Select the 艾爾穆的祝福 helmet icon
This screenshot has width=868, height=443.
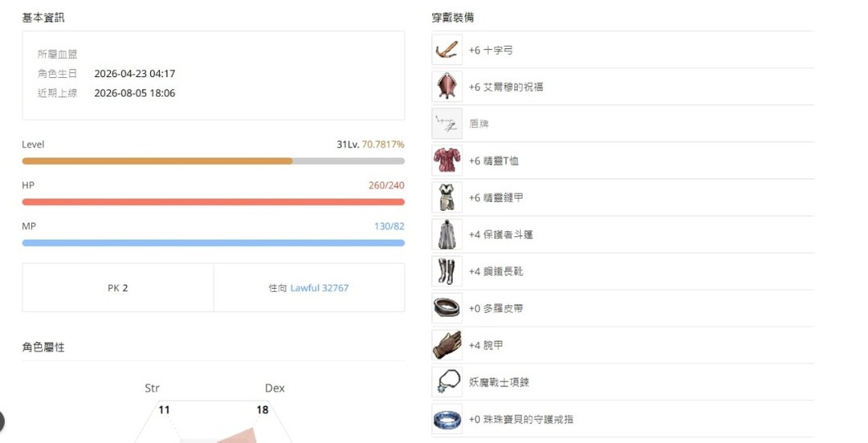pyautogui.click(x=447, y=87)
